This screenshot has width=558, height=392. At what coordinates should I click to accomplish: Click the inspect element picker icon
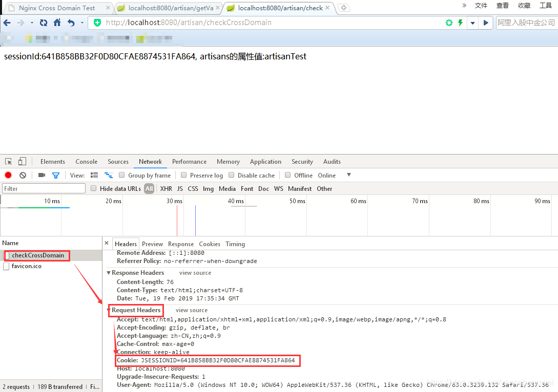pyautogui.click(x=9, y=162)
